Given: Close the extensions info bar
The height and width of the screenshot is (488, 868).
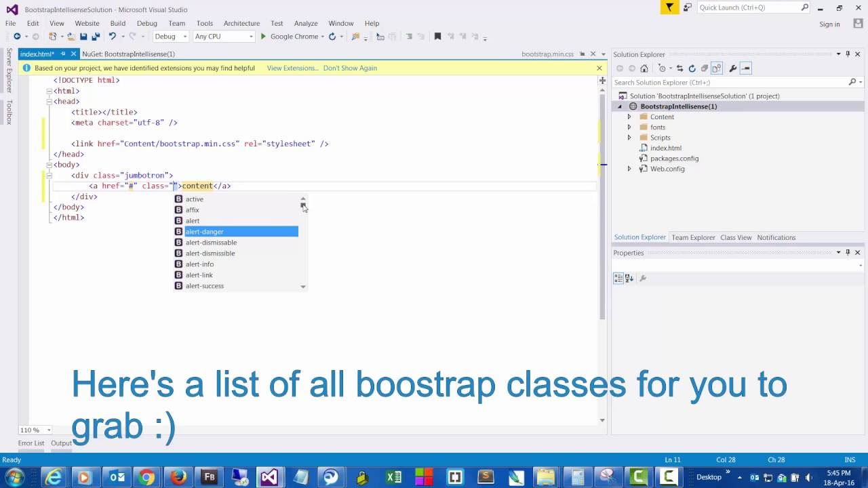Looking at the screenshot, I should pyautogui.click(x=599, y=68).
